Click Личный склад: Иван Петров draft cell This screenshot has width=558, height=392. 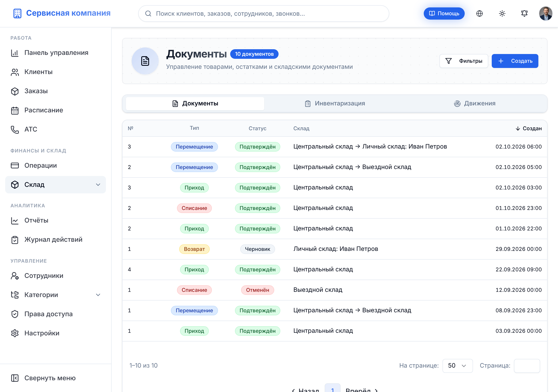[336, 249]
